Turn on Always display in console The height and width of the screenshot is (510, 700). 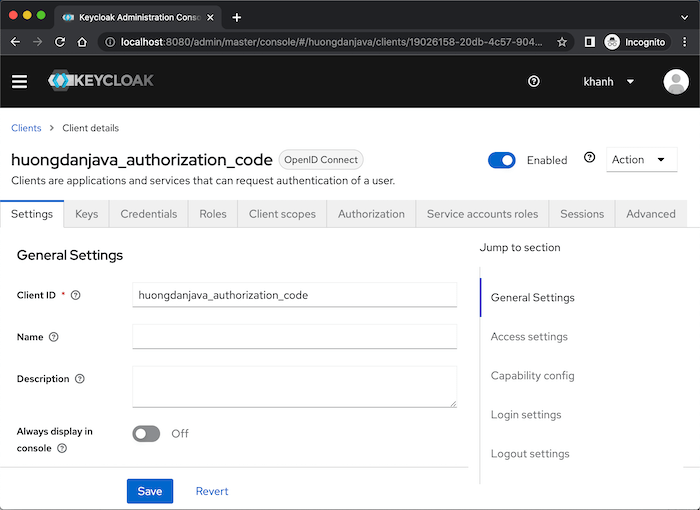[x=146, y=433]
